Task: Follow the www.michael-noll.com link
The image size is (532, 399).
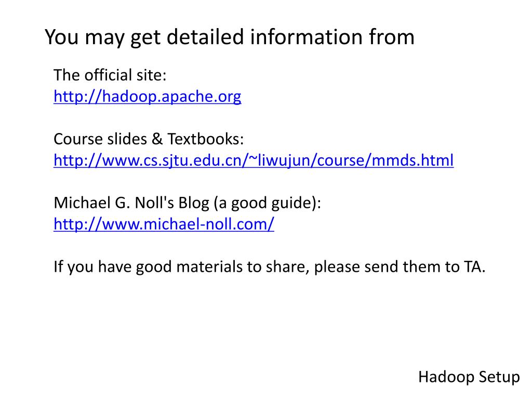Action: coord(164,224)
